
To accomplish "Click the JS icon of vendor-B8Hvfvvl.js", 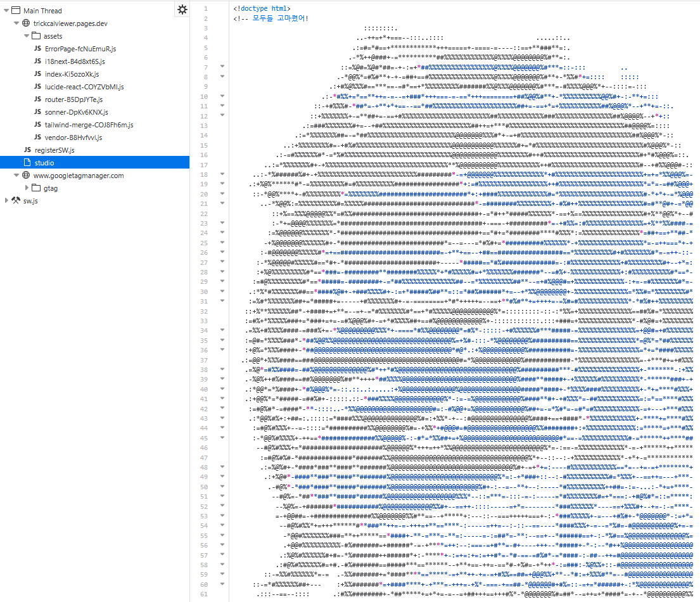I will [37, 137].
